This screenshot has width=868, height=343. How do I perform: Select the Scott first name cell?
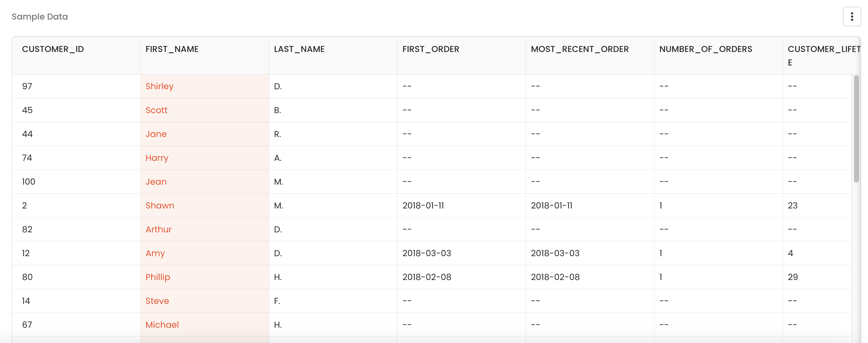coord(156,110)
